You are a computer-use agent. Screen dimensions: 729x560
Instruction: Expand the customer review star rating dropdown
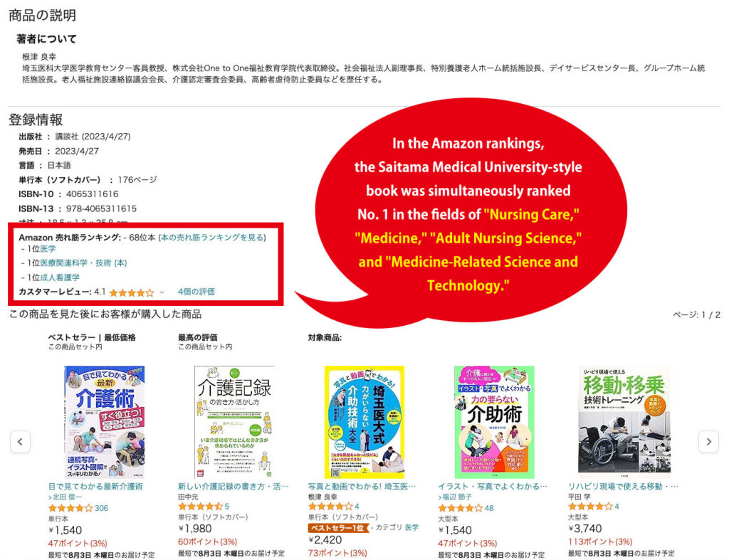162,292
